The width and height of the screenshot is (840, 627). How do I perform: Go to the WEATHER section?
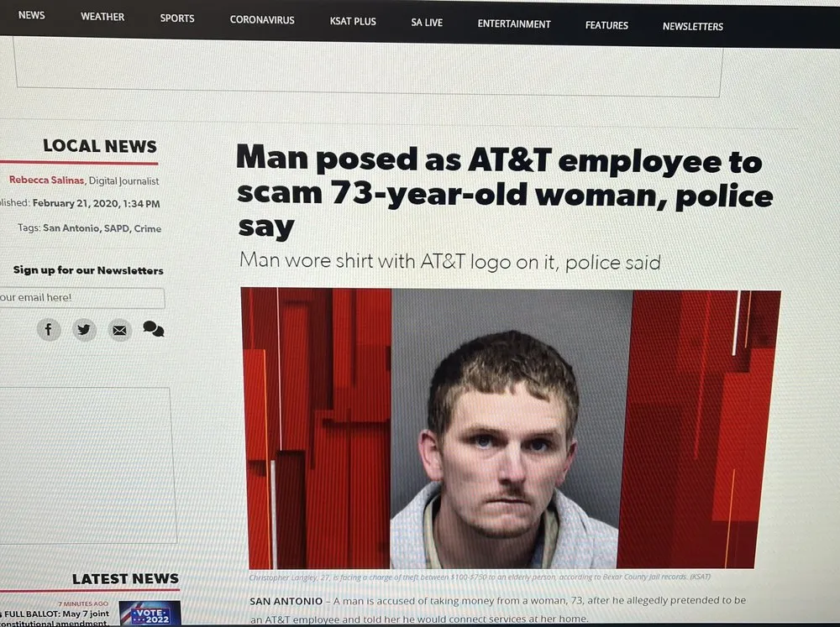pos(102,17)
